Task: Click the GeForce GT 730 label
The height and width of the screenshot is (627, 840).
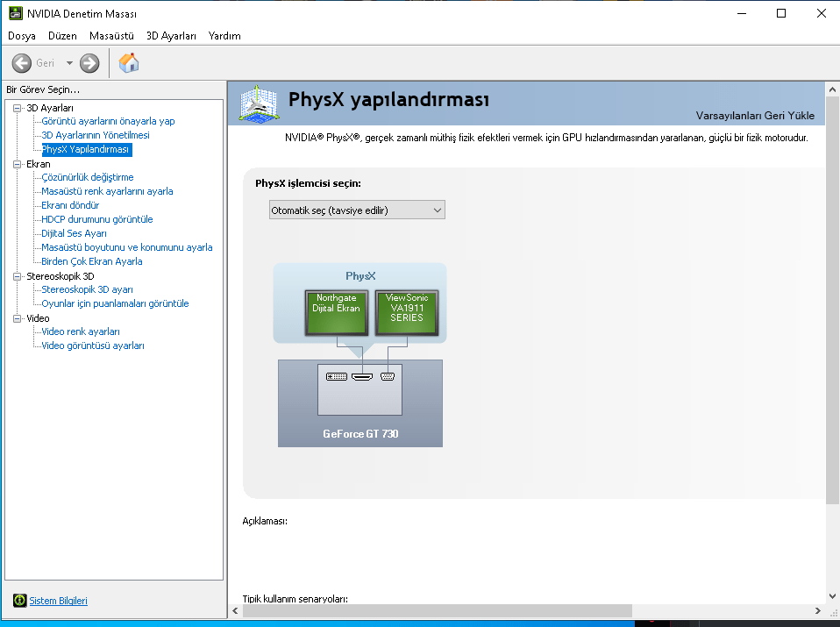Action: [360, 433]
